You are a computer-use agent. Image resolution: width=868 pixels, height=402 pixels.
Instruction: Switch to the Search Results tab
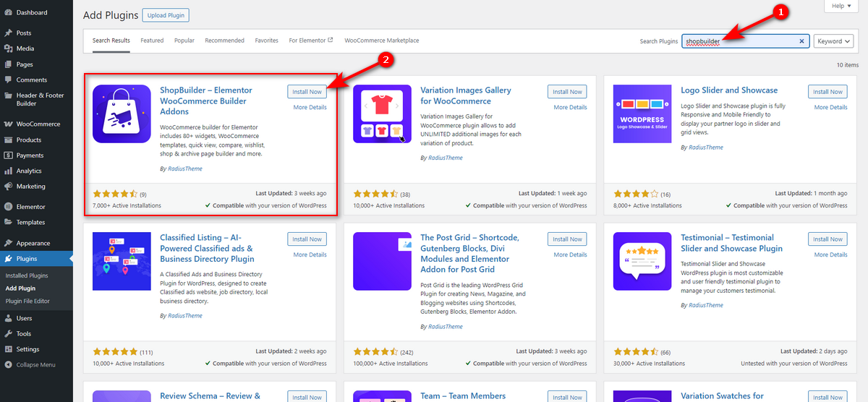point(111,40)
